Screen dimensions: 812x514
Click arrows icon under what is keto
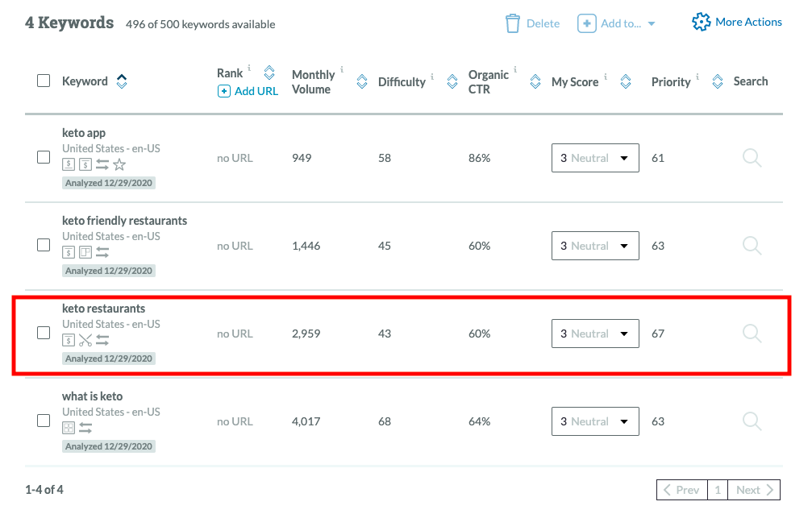click(x=85, y=428)
